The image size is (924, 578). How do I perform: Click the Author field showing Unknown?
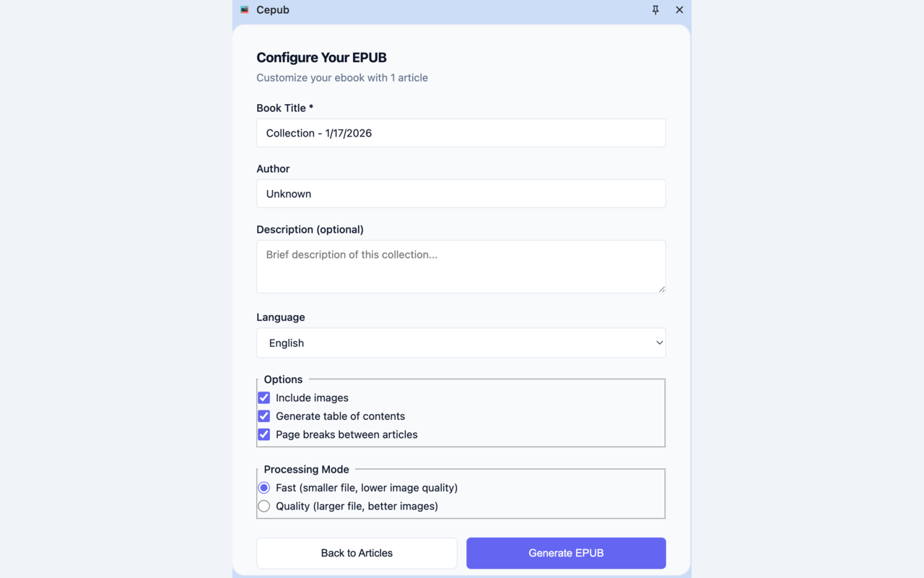461,194
